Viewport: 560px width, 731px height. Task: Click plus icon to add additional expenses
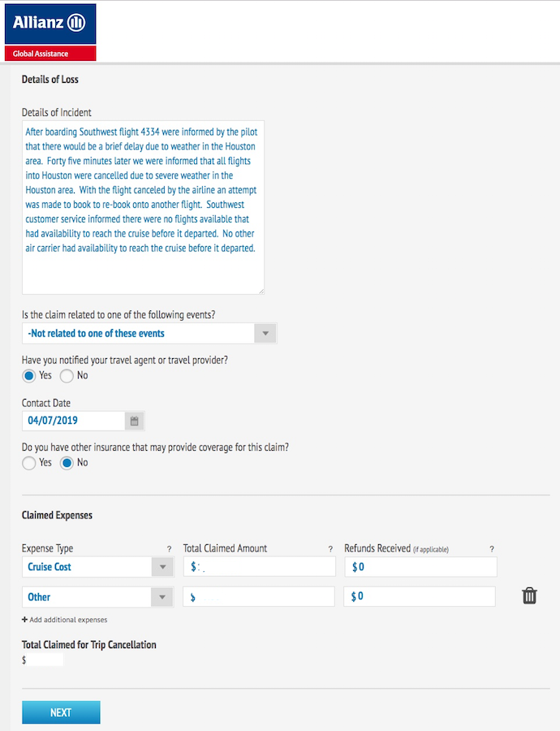tap(24, 620)
